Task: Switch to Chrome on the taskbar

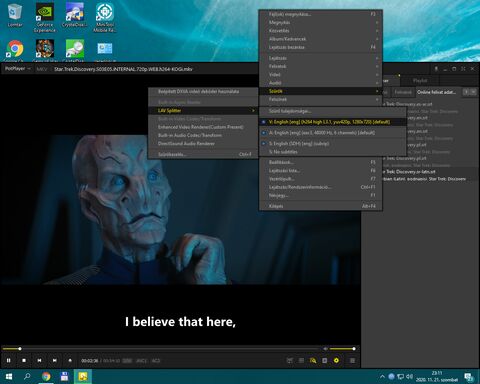Action: pos(46,377)
